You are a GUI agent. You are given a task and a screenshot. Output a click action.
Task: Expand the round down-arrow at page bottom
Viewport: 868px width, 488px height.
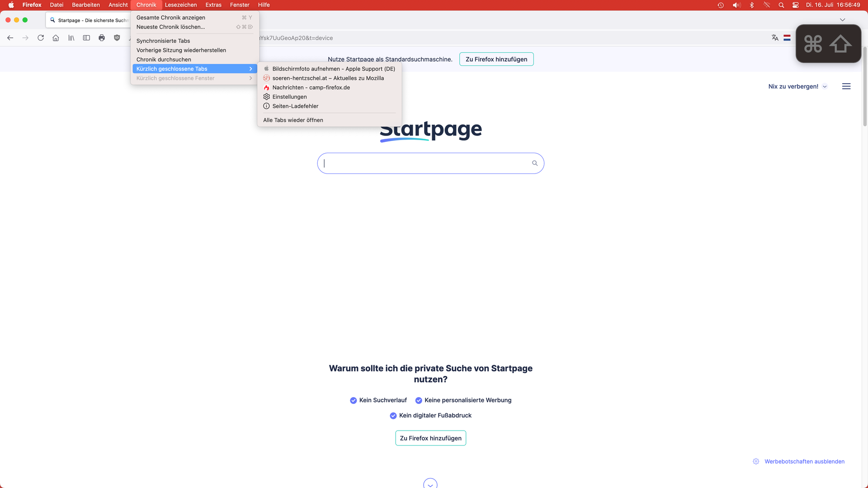[x=430, y=484]
